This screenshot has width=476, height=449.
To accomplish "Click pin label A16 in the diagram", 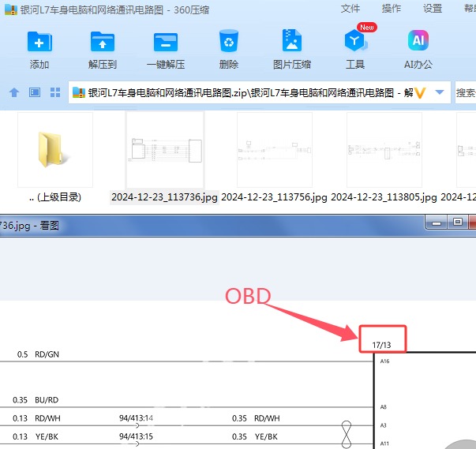I will 384,361.
